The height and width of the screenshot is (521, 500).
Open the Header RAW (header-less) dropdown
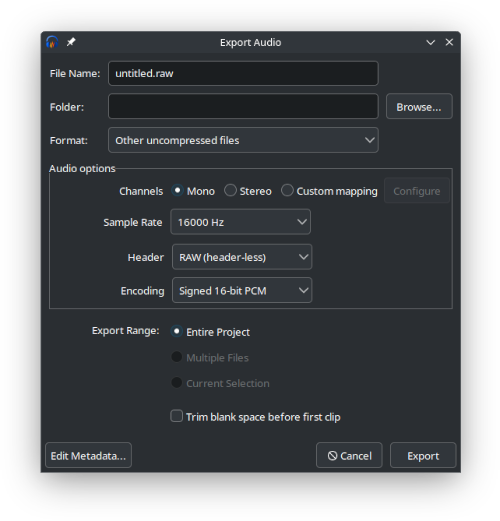point(242,257)
